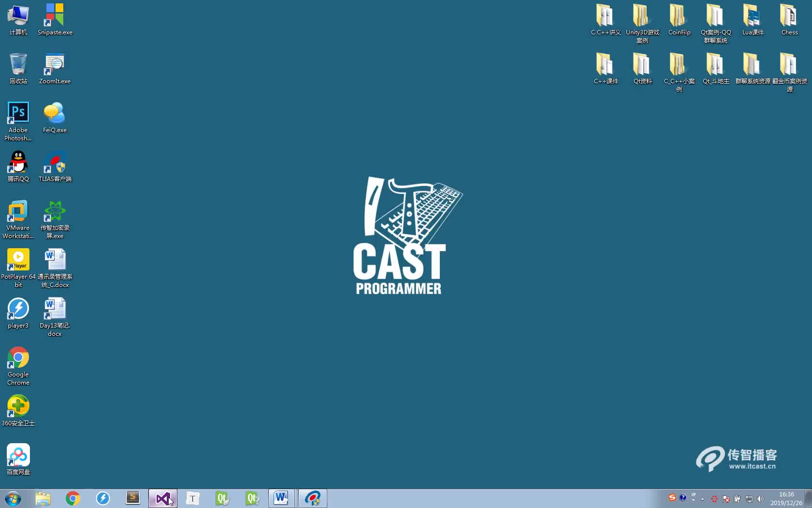812x508 pixels.
Task: Select the 回收站 recycle bin icon
Action: point(18,69)
